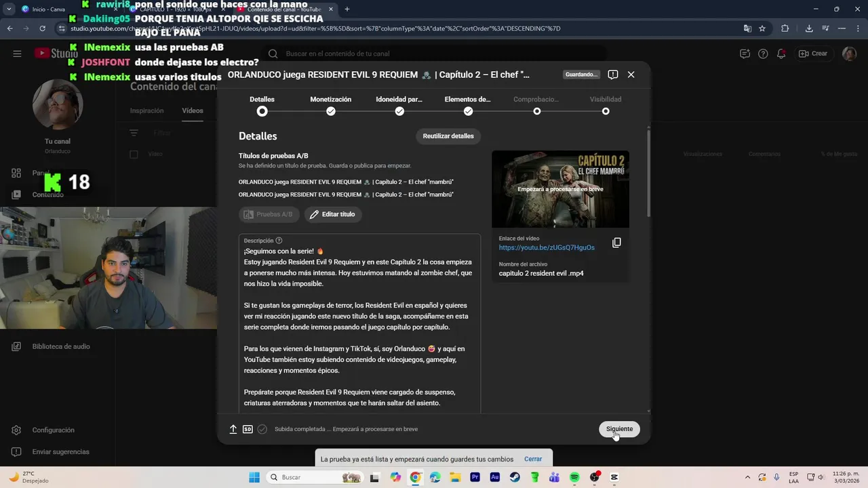This screenshot has height=488, width=868.
Task: Close the video upload dialog
Action: pos(631,75)
